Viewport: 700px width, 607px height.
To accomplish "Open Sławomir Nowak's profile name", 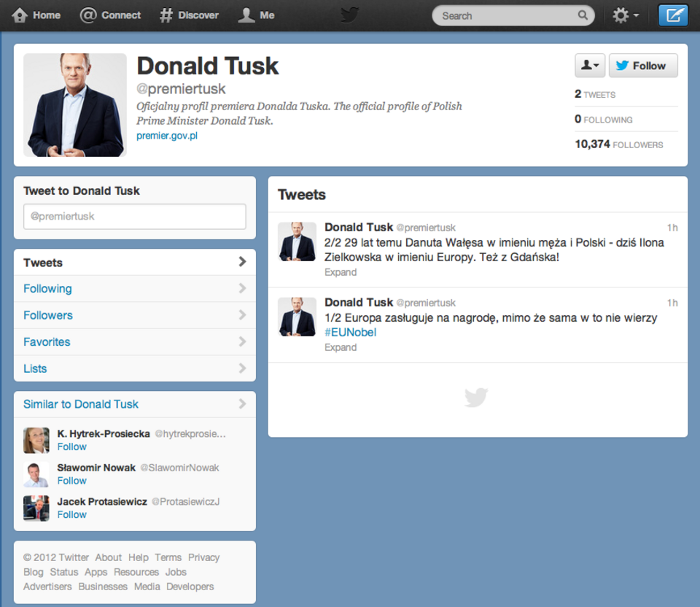I will point(96,468).
